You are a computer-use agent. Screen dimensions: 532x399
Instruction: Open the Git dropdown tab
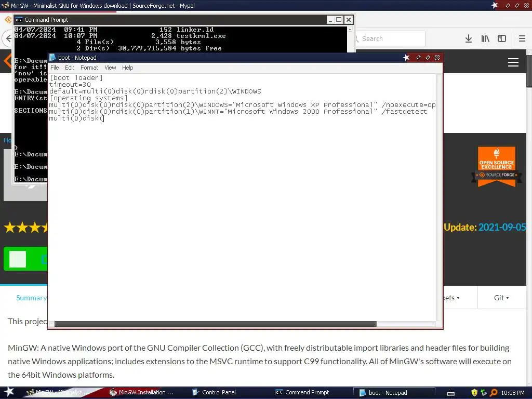[501, 298]
